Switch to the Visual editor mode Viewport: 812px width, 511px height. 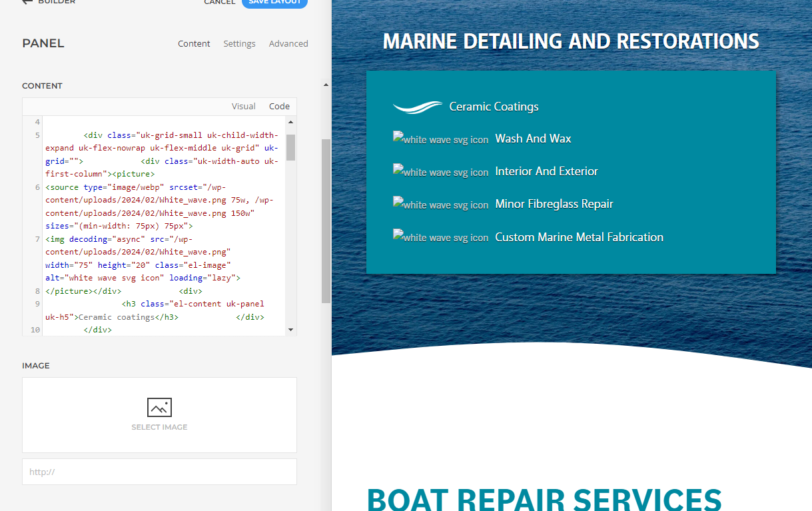pyautogui.click(x=243, y=105)
